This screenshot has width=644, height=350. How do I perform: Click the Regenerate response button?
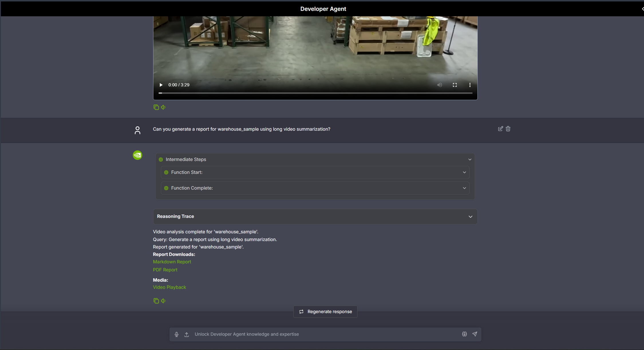click(325, 311)
